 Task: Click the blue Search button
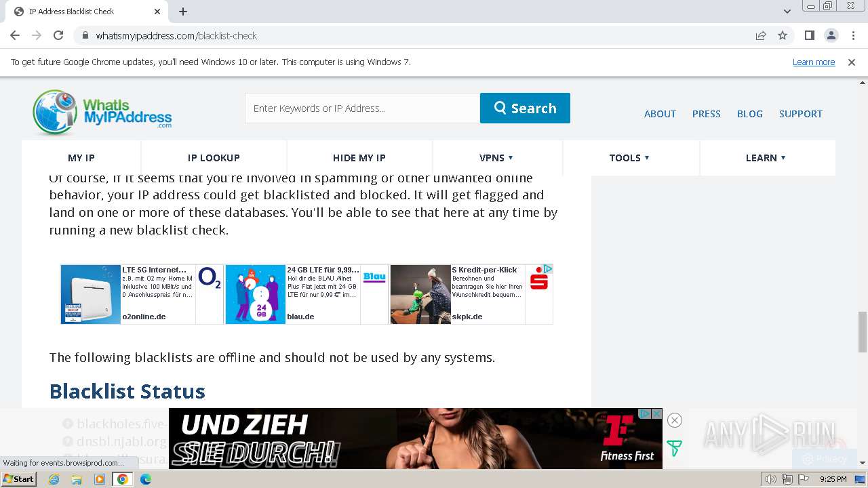point(525,108)
